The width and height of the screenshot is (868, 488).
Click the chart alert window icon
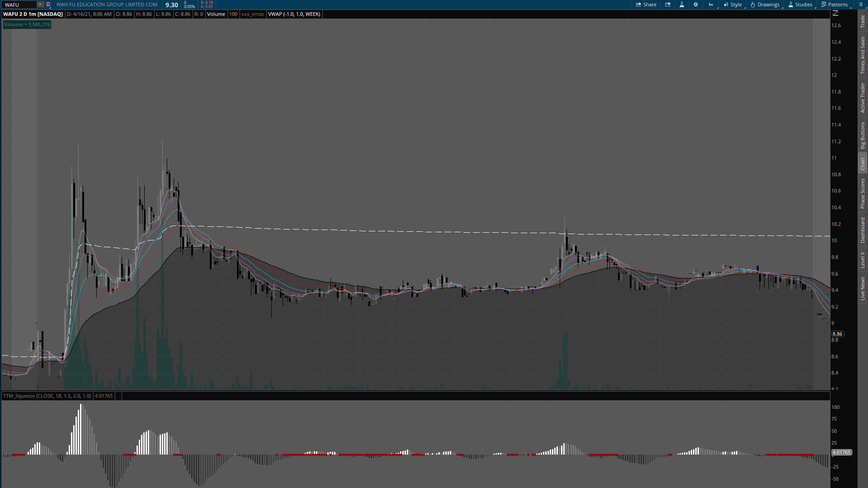click(x=668, y=5)
